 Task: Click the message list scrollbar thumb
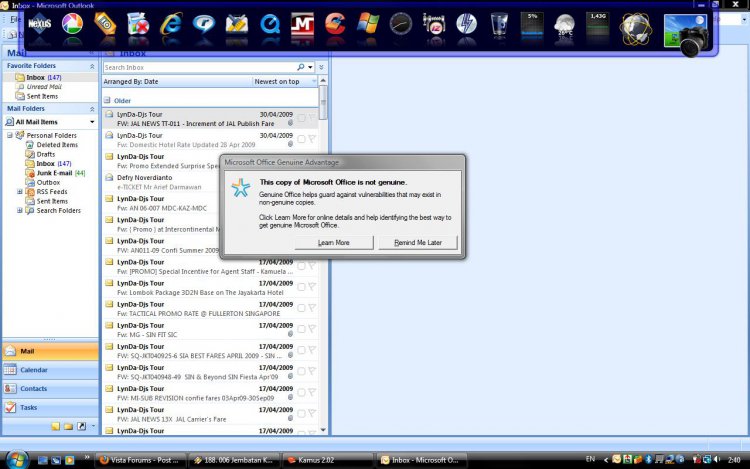tap(323, 102)
